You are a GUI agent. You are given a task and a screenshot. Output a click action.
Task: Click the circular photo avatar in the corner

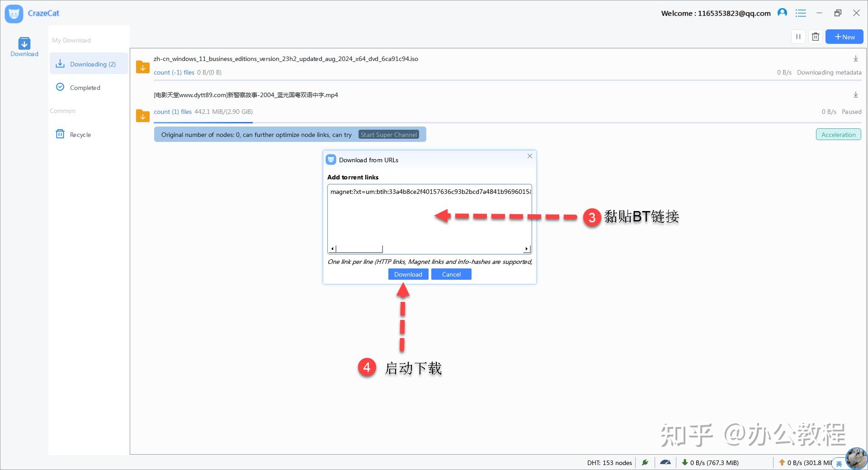[x=856, y=458]
